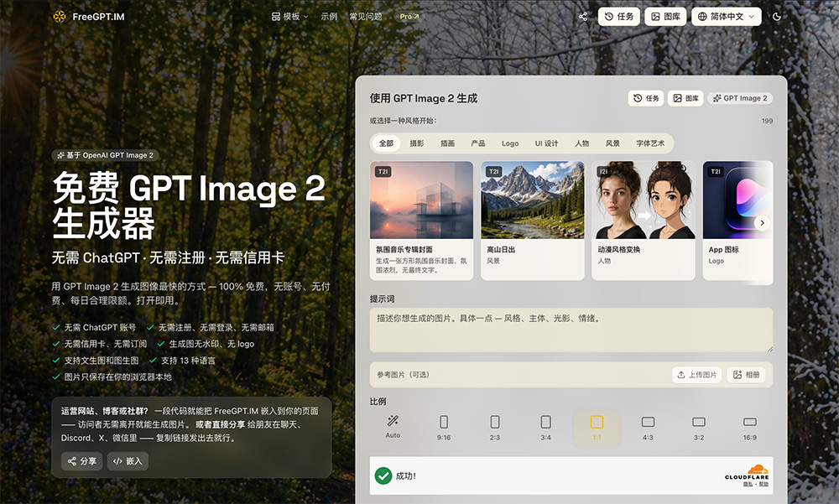Choose the App 图标 template thumbnail
This screenshot has width=839, height=504.
[737, 200]
